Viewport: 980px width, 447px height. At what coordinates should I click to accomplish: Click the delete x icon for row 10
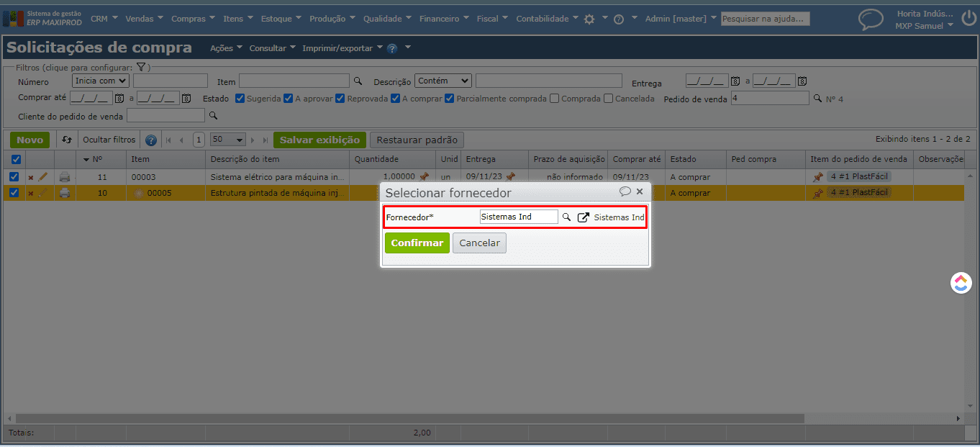30,193
